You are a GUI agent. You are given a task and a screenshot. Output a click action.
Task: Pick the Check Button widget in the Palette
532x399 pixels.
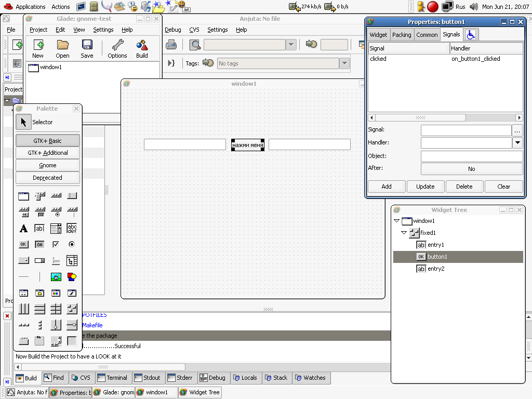(56, 244)
